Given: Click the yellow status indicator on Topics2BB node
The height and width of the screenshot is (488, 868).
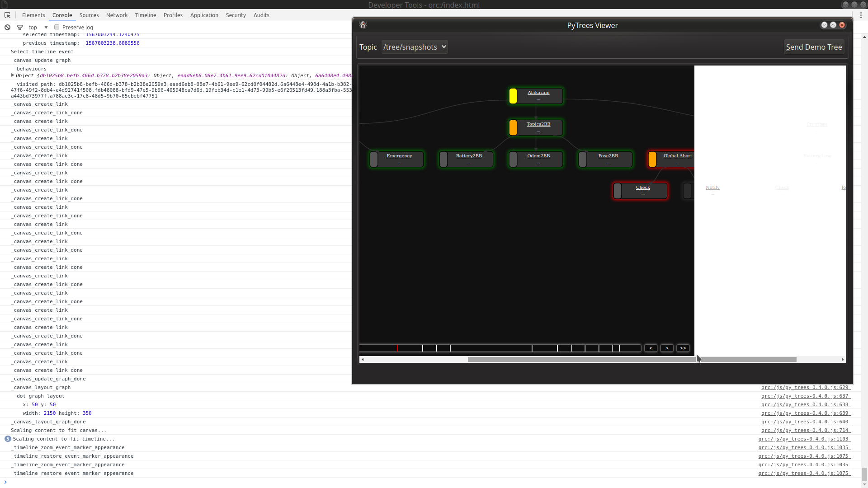Looking at the screenshot, I should (513, 127).
